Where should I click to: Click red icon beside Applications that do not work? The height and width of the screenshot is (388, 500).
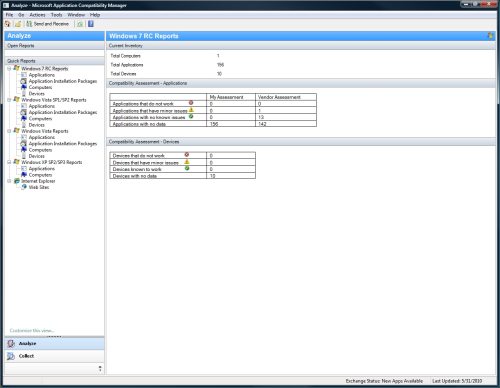click(x=191, y=103)
